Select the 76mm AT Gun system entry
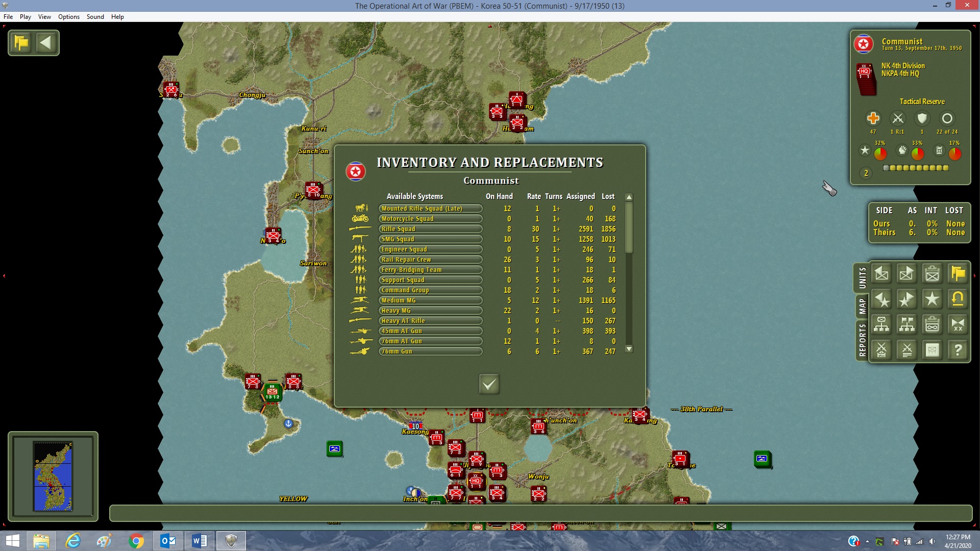Image resolution: width=980 pixels, height=551 pixels. coord(430,341)
